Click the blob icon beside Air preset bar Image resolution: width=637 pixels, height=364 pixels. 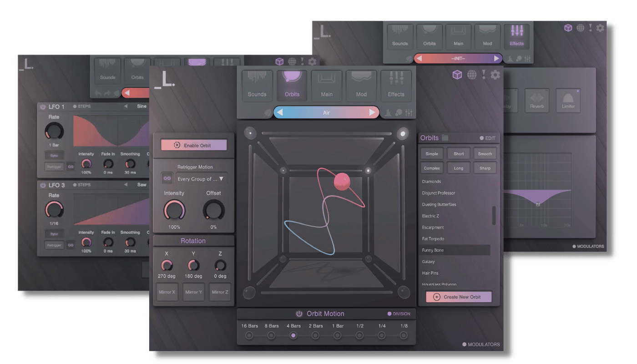tap(398, 113)
